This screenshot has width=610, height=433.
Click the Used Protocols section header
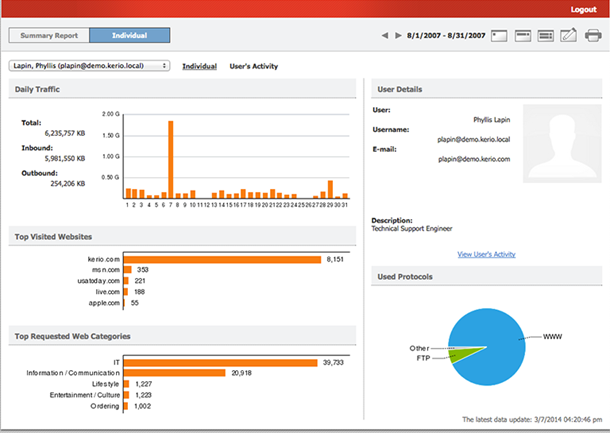(x=487, y=277)
